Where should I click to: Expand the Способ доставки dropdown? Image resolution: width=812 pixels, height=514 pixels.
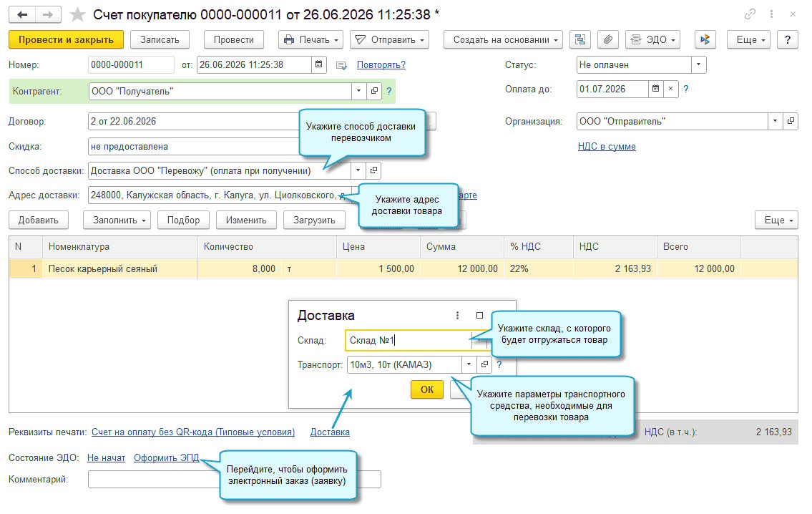(358, 170)
